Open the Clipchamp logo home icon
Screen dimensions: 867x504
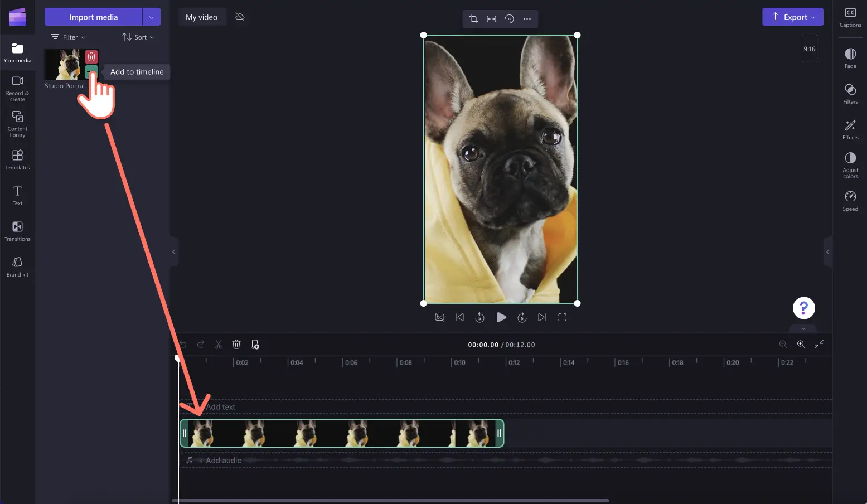(17, 17)
